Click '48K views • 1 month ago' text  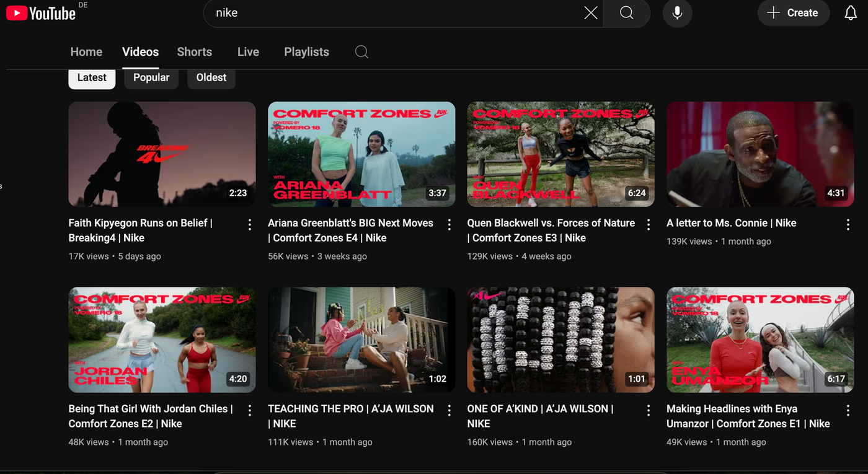118,442
